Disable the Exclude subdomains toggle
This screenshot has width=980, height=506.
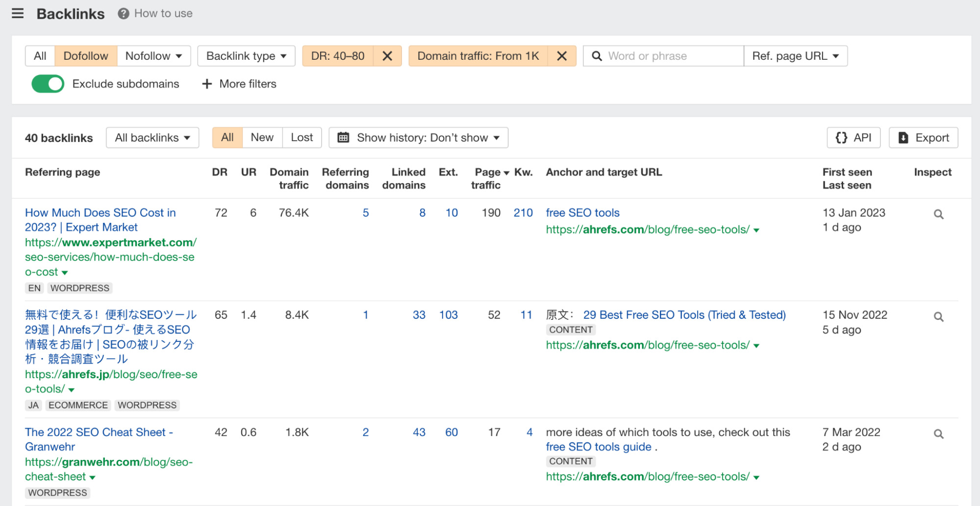tap(47, 84)
